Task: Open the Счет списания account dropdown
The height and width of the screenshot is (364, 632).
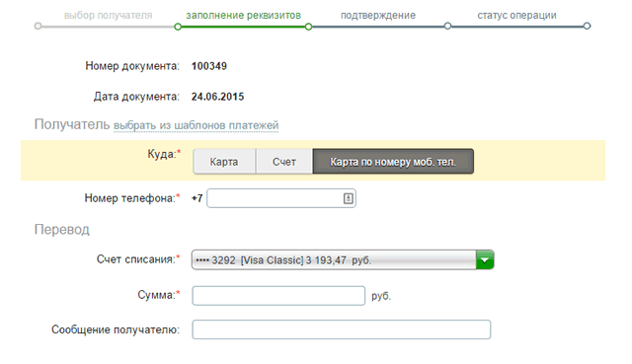Action: [x=343, y=259]
